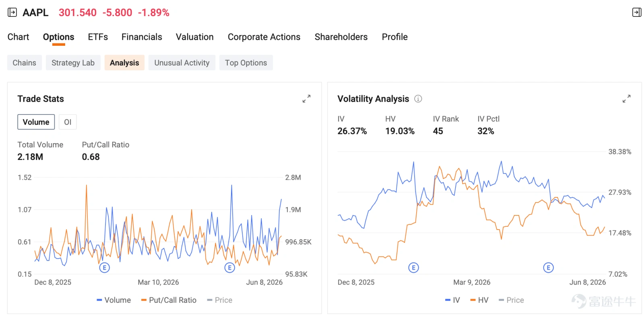The image size is (644, 316).
Task: Expand the Volatility Analysis chart to fullscreen
Action: (x=626, y=98)
